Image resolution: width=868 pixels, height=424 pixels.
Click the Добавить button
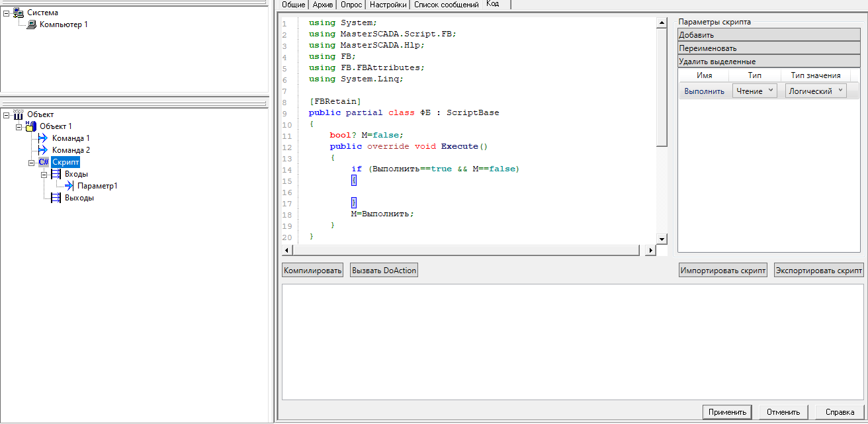[769, 35]
